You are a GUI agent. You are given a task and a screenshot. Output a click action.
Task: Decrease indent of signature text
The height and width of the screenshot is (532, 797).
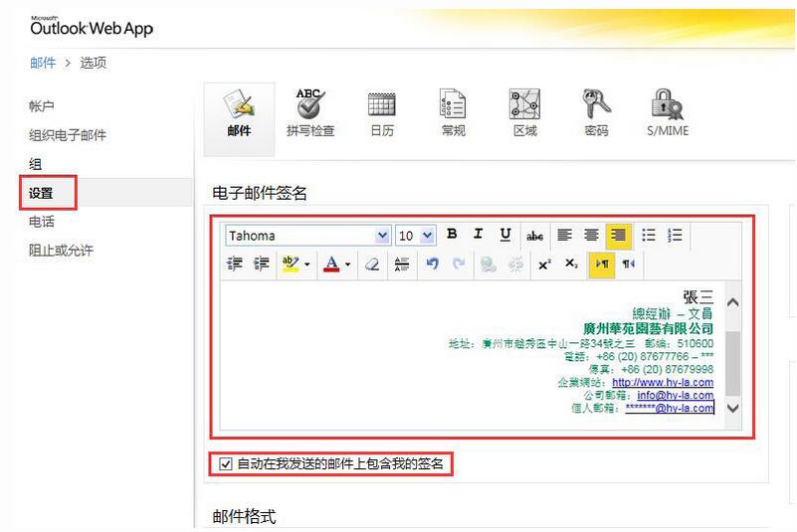click(x=234, y=264)
